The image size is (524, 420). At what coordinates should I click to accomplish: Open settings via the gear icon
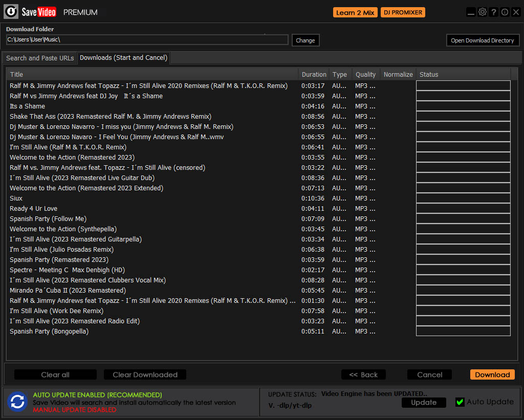(483, 12)
